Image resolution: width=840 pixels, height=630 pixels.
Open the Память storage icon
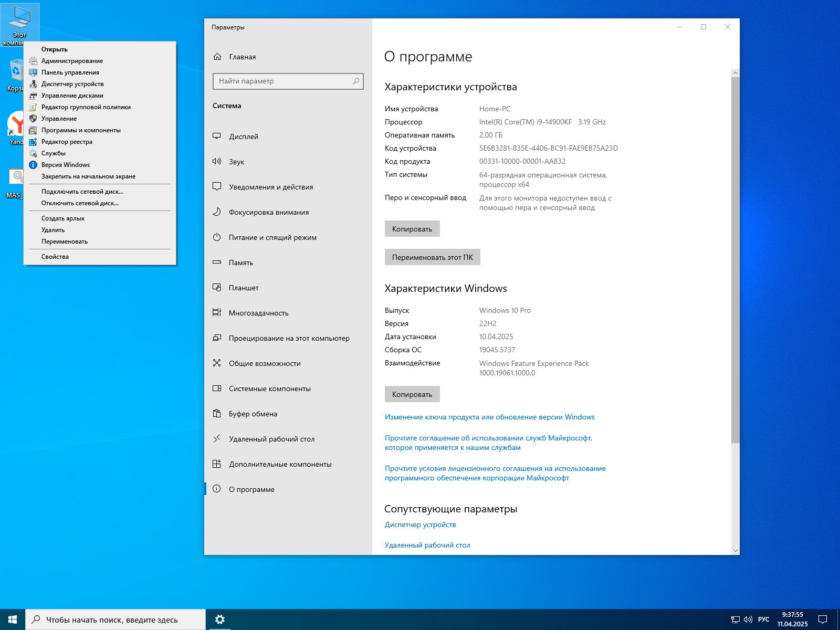point(217,262)
